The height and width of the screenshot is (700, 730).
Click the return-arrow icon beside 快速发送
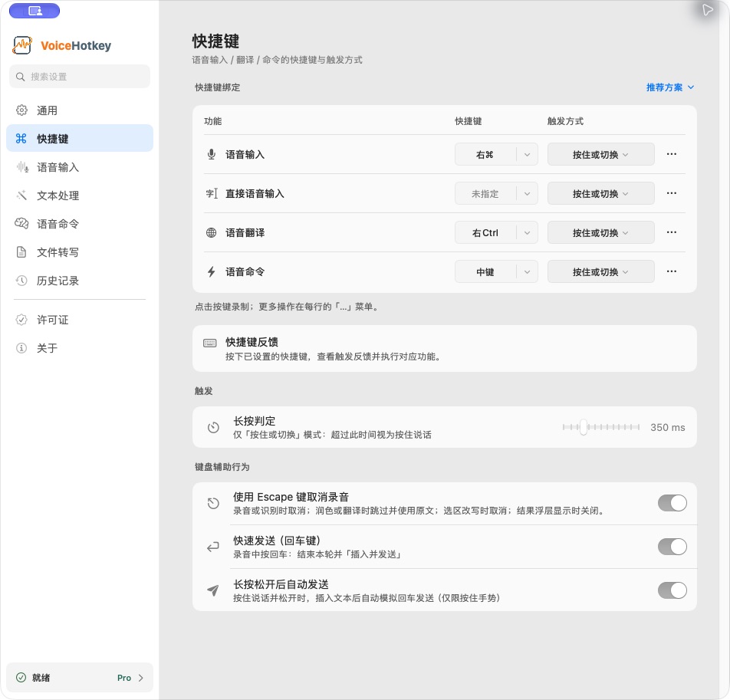point(212,547)
